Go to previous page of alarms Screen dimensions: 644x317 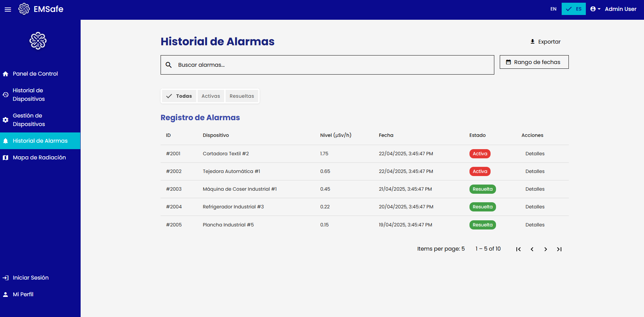tap(532, 249)
